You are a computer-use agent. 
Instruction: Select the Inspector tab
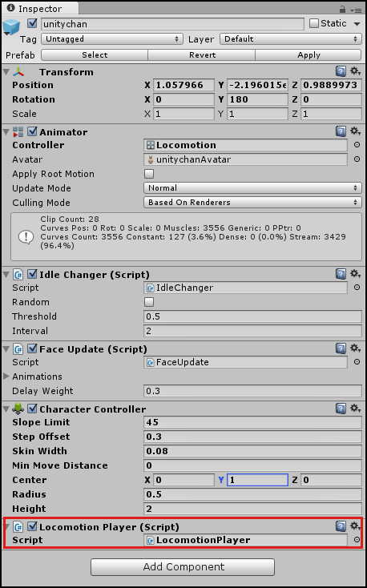(x=40, y=8)
